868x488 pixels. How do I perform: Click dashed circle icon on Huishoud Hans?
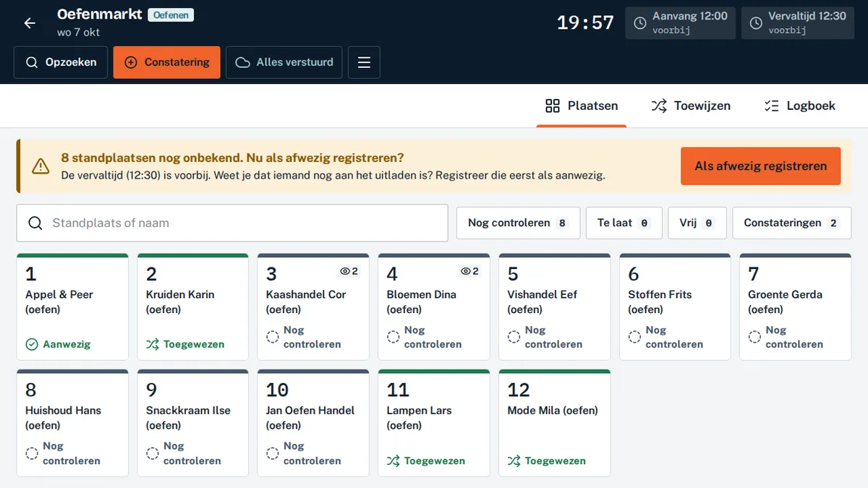click(x=32, y=453)
